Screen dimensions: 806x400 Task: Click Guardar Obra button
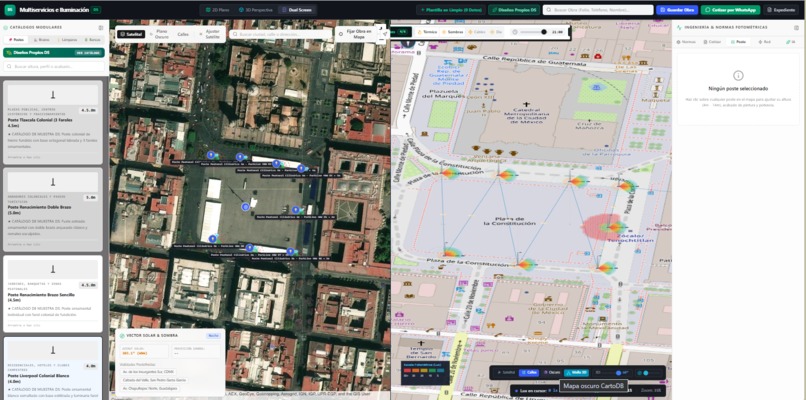click(677, 10)
